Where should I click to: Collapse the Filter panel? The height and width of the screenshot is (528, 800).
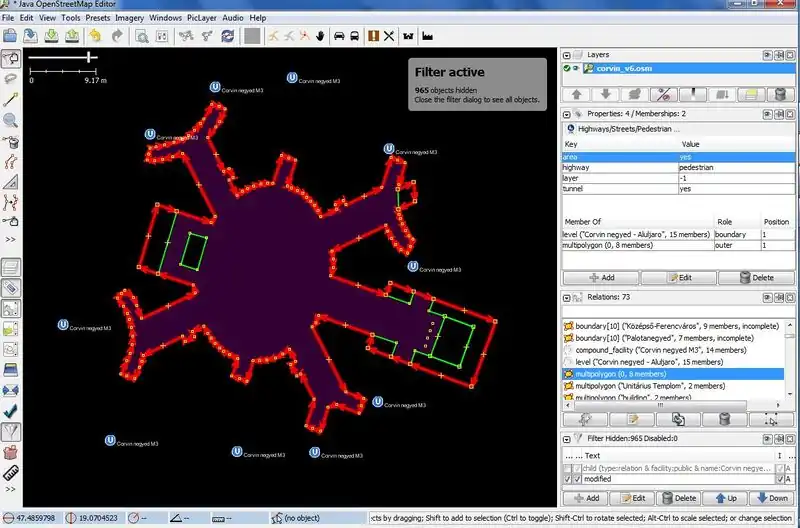pos(567,438)
